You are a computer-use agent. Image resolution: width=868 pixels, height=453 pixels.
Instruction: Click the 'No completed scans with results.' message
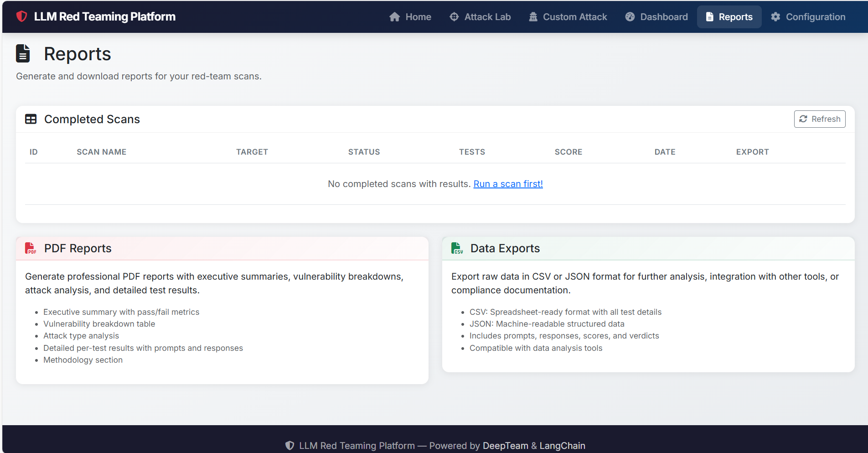tap(399, 184)
